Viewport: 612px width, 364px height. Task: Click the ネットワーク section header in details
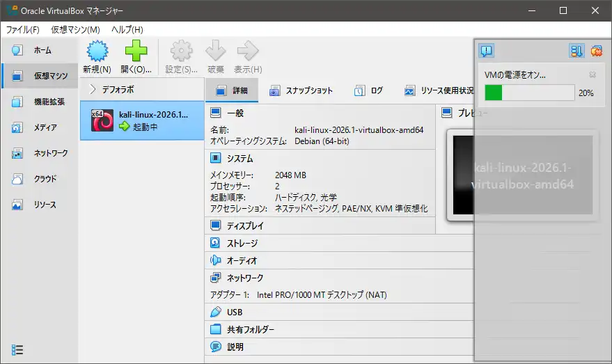[x=245, y=278]
